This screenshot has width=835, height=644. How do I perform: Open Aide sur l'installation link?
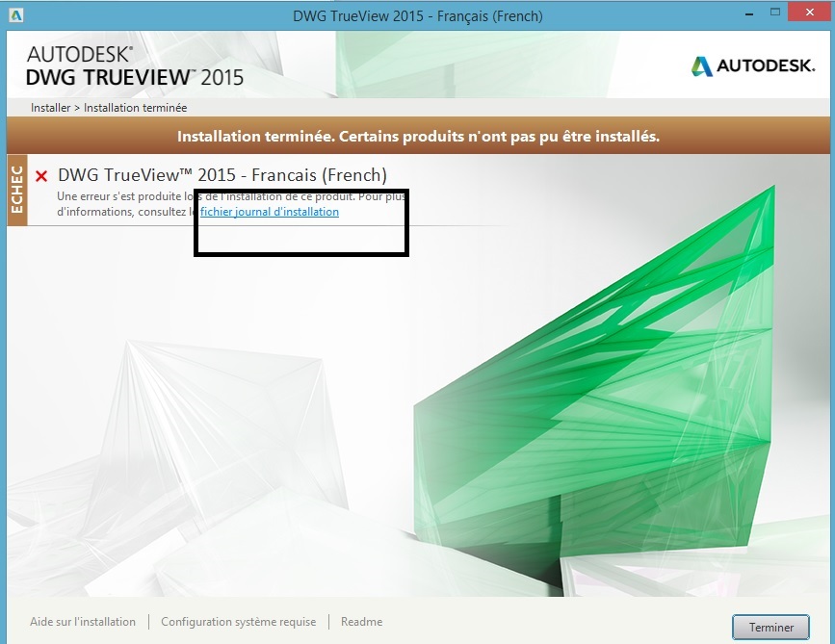(83, 622)
